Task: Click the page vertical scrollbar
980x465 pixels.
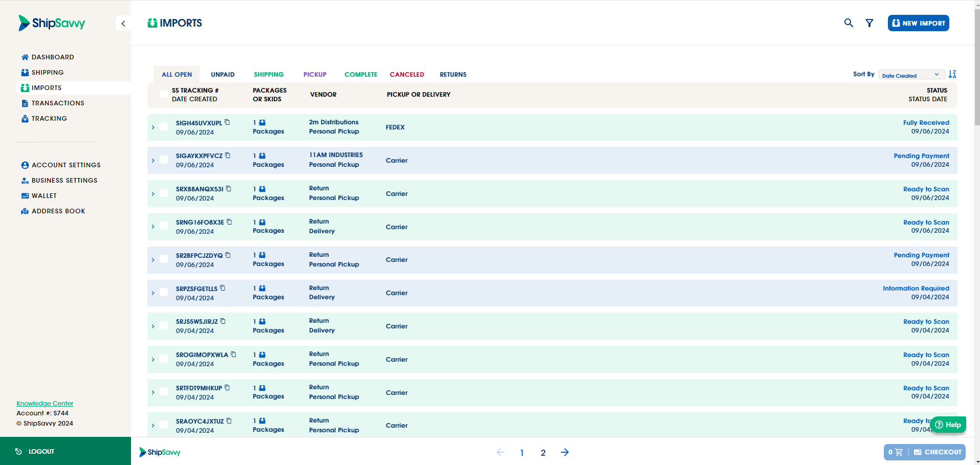Action: point(977,67)
